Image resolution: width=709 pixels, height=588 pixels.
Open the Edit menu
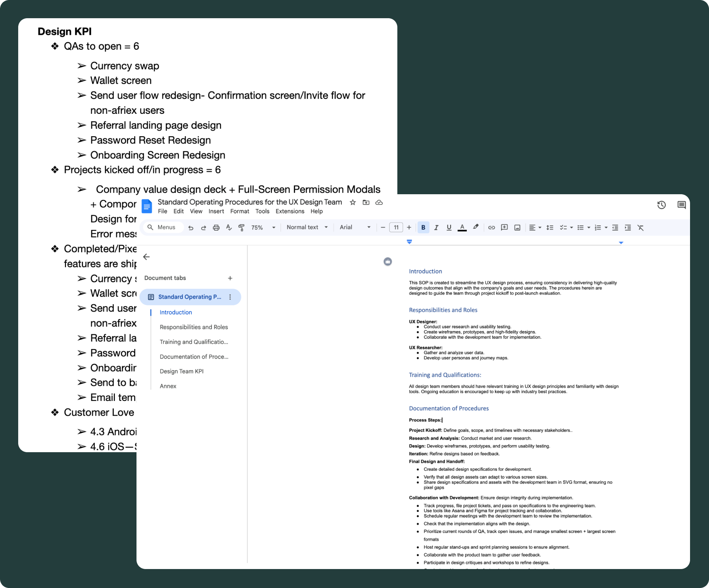coord(178,211)
